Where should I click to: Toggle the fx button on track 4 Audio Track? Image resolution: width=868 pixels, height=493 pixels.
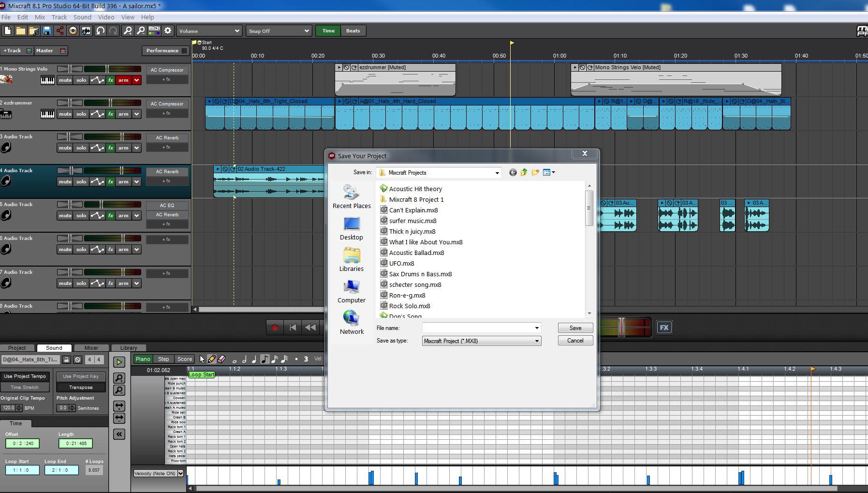pyautogui.click(x=111, y=182)
